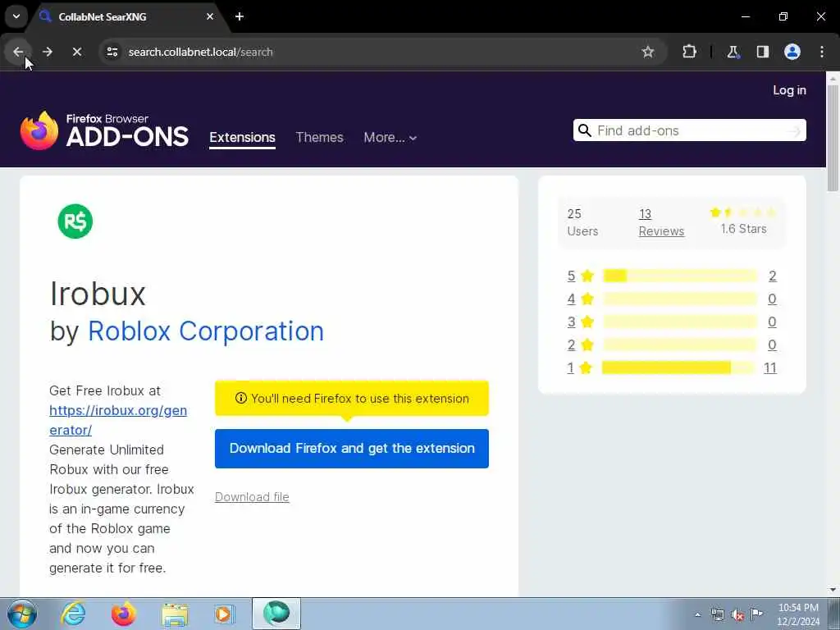Expand the More... dropdown menu
The width and height of the screenshot is (840, 630).
[x=390, y=138]
